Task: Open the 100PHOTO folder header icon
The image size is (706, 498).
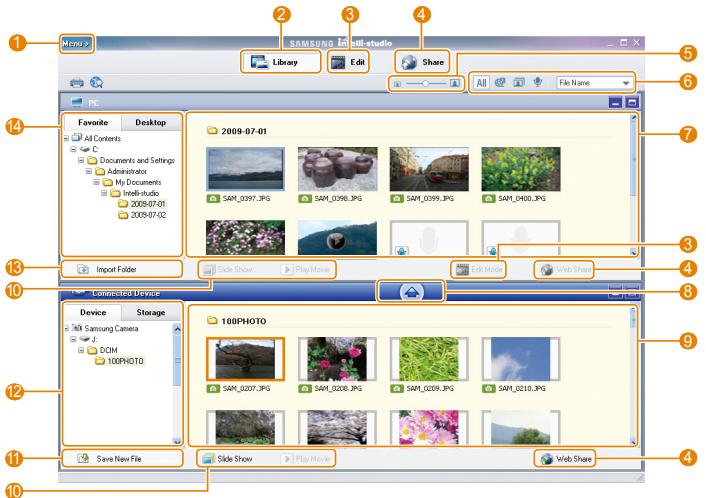Action: pos(212,321)
